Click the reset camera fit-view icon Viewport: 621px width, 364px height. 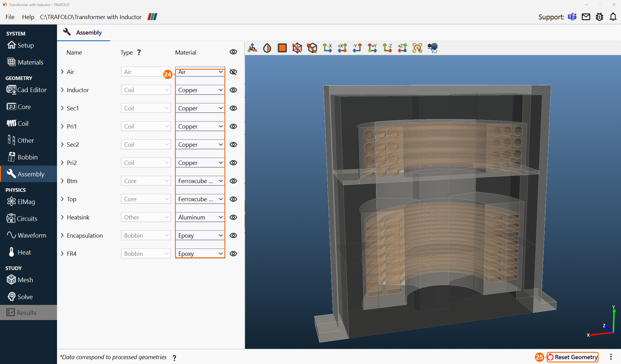point(417,48)
